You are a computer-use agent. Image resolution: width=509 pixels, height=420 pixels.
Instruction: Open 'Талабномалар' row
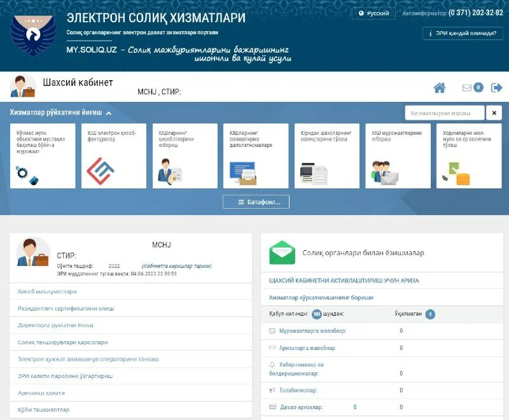pos(382,390)
